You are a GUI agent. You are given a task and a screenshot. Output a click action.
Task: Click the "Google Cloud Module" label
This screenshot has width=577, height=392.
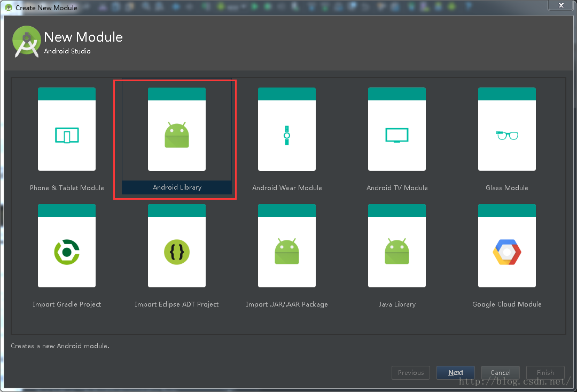tap(506, 304)
